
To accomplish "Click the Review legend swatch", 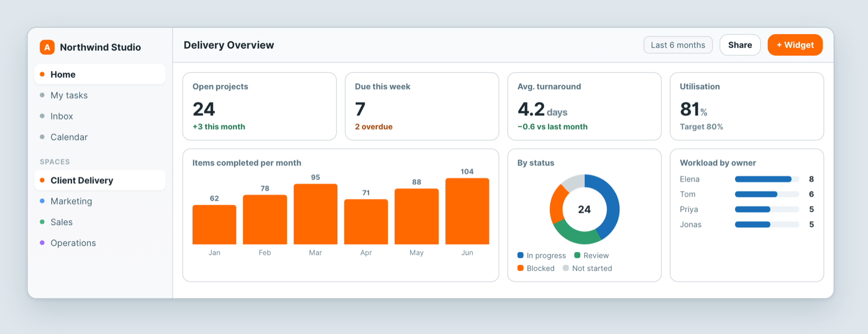I will tap(577, 255).
